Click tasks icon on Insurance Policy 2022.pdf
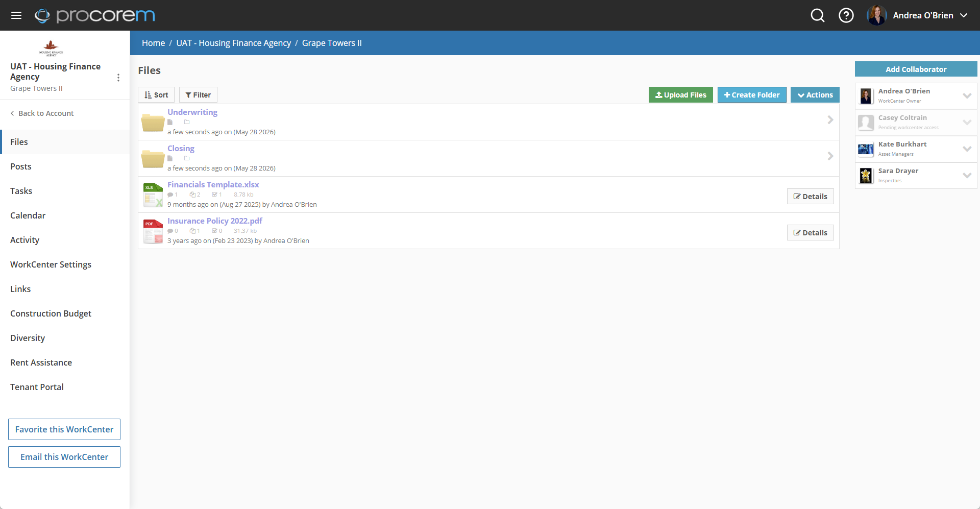Viewport: 980px width, 509px height. point(215,231)
